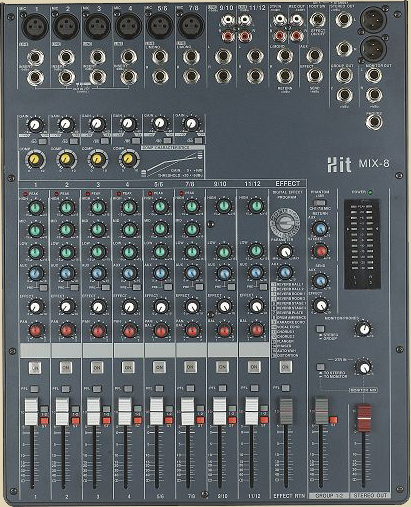Select the red PAN knob on channel 5/6
The width and height of the screenshot is (411, 507).
[161, 330]
